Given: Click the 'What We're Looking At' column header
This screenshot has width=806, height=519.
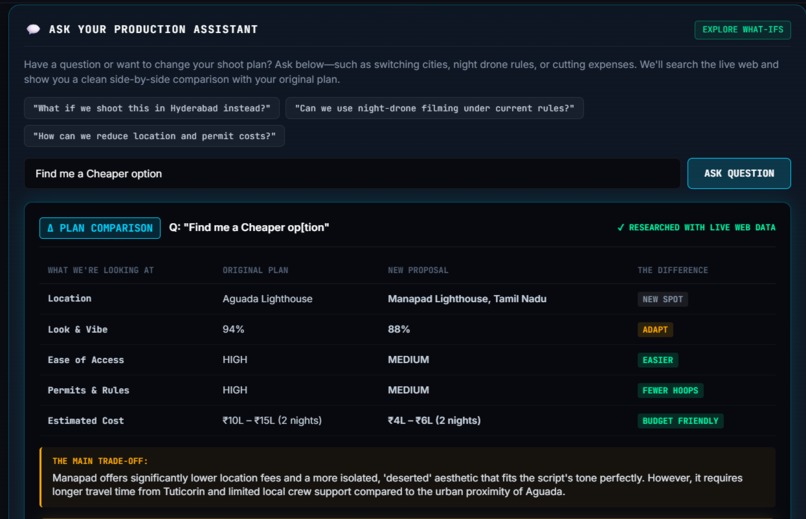Looking at the screenshot, I should click(x=101, y=270).
